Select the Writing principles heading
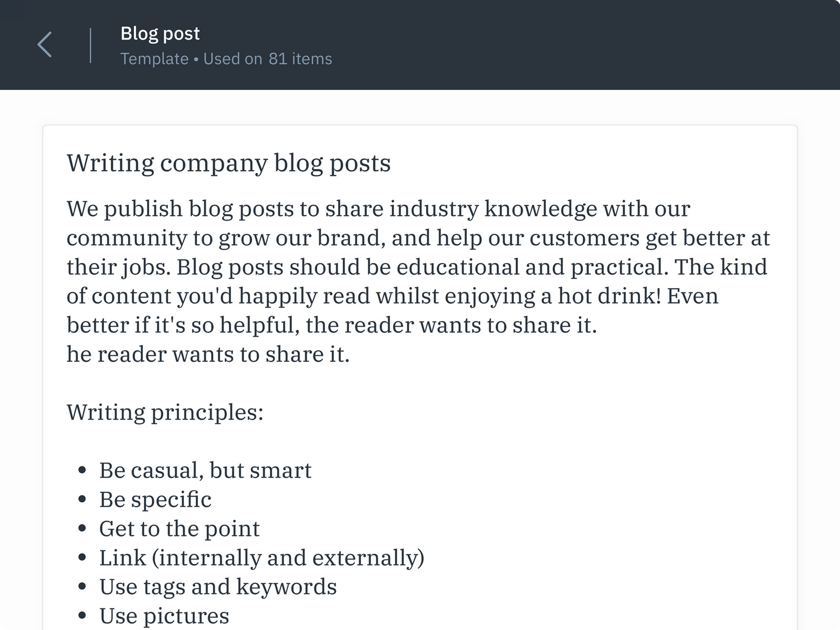This screenshot has height=630, width=840. [x=165, y=412]
